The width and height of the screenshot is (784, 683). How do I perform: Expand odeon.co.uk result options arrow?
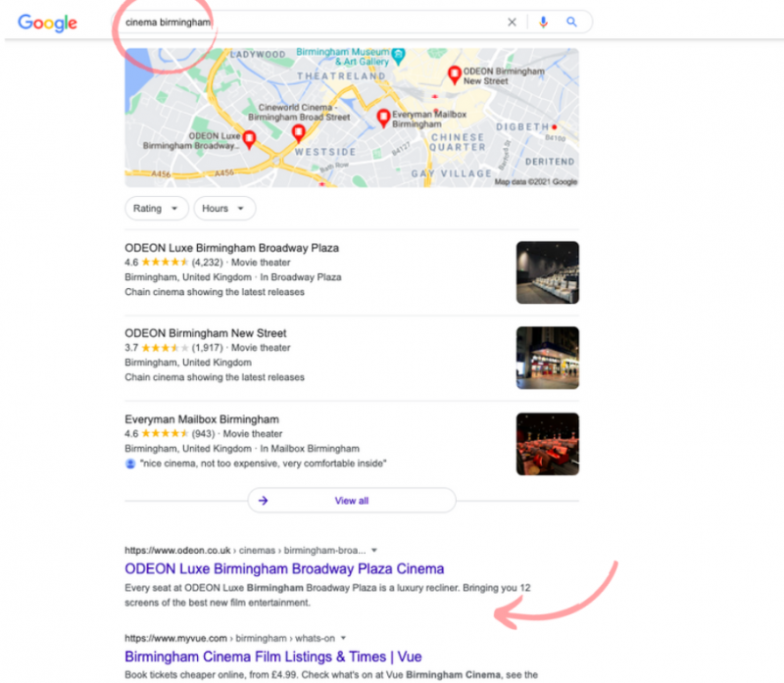pos(374,551)
